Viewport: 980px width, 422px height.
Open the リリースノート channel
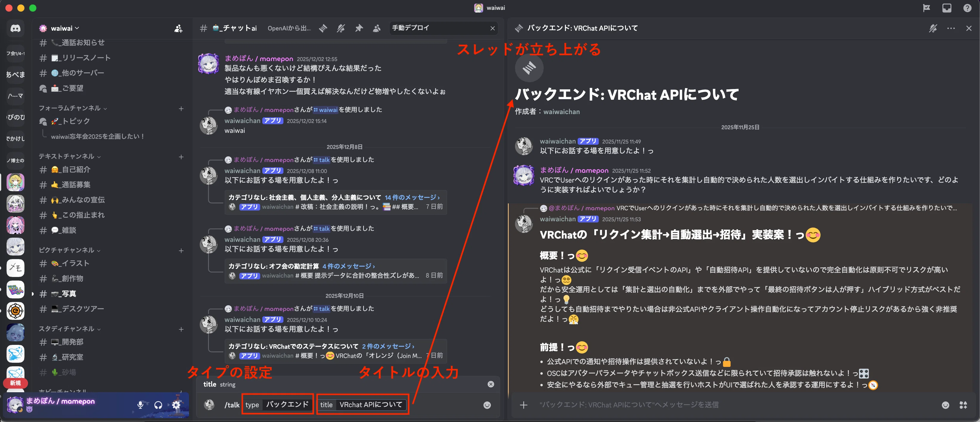111,58
